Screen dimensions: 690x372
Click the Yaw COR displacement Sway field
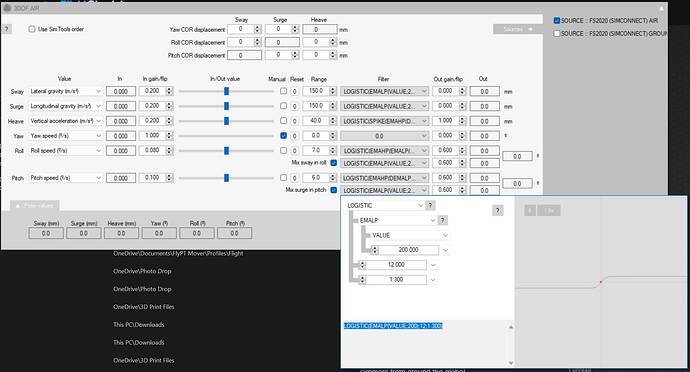240,29
